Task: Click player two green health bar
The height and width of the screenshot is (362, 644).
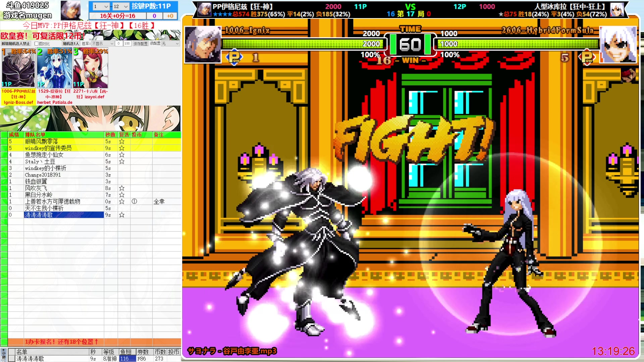Action: 518,44
